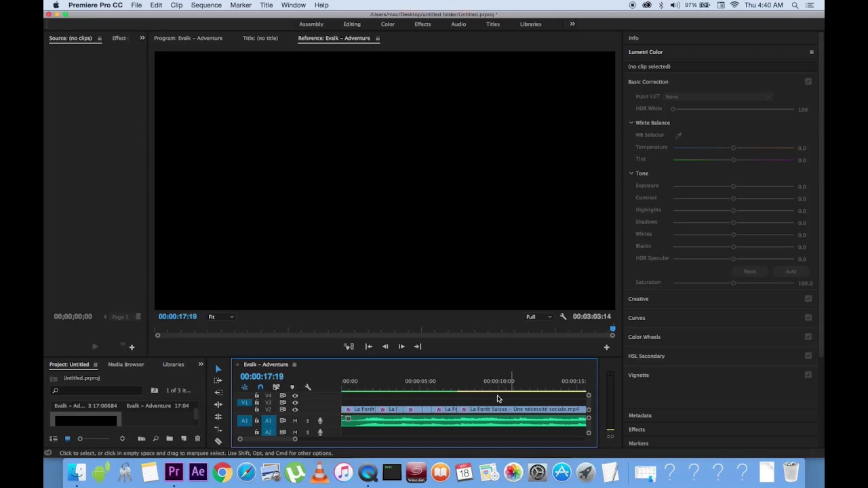Screen dimensions: 868x488
Task: Switch project panel to List View
Action: pos(54,439)
